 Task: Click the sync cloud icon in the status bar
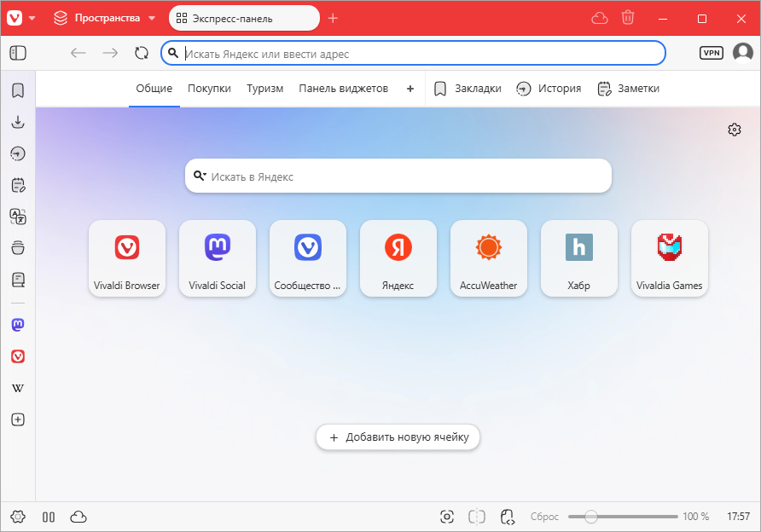click(78, 516)
